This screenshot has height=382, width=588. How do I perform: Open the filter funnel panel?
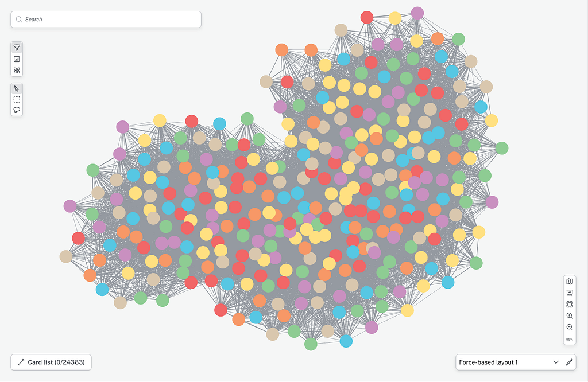(x=17, y=48)
